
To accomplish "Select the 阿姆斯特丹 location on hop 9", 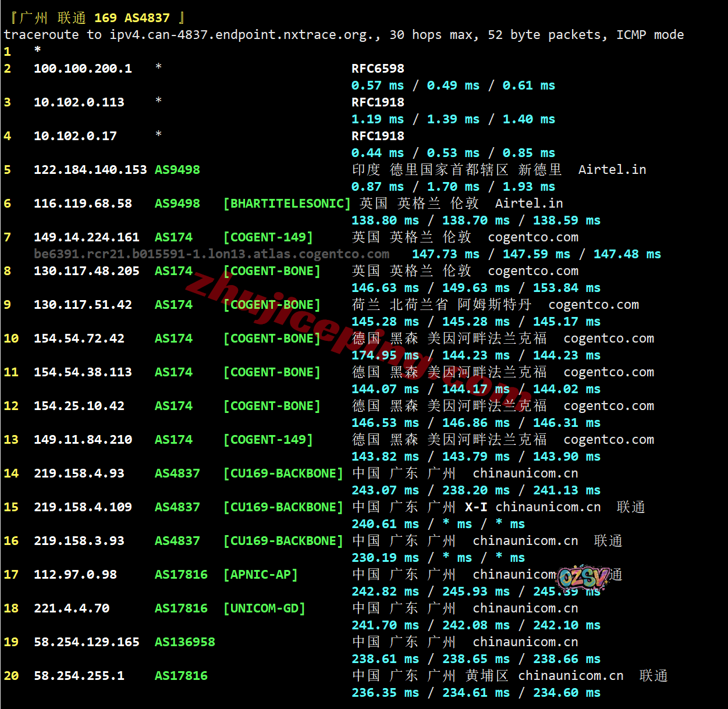I will pos(494,305).
